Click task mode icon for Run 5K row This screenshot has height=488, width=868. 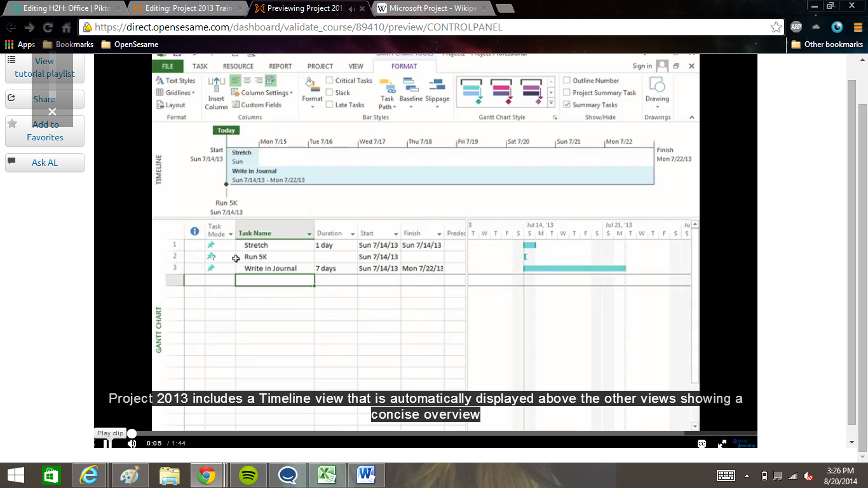click(x=211, y=257)
